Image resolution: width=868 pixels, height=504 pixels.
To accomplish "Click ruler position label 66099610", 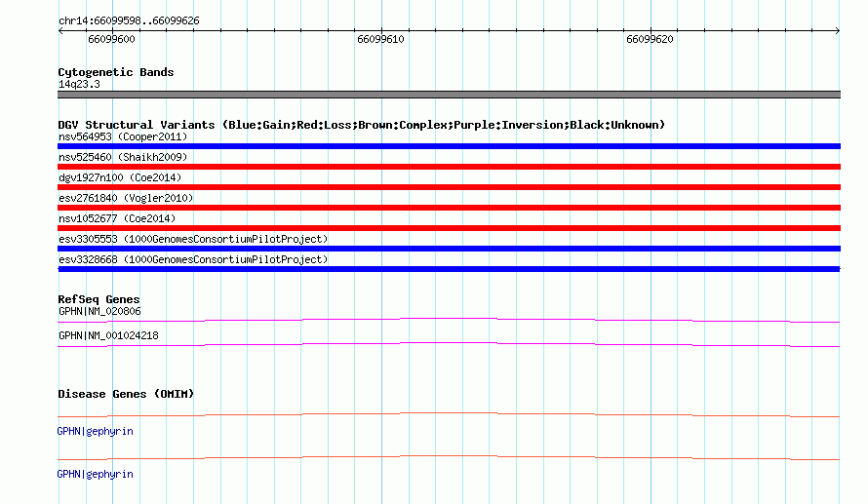I will (380, 39).
